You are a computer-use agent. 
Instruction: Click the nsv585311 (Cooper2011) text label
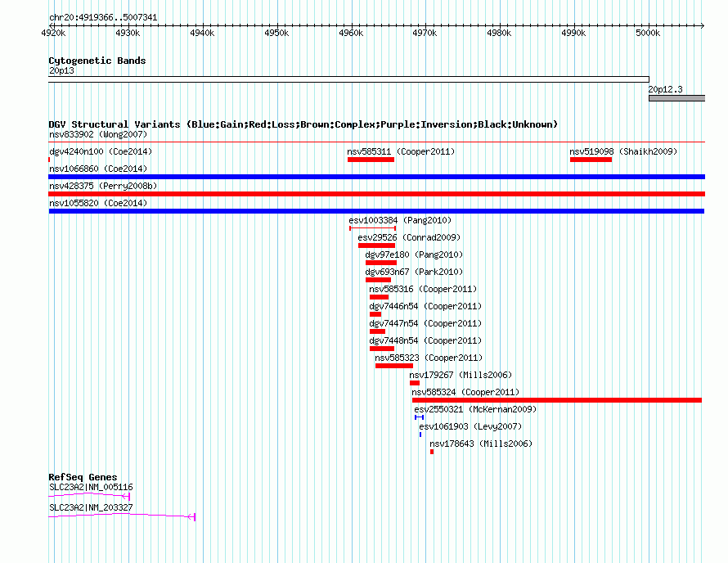tap(401, 152)
